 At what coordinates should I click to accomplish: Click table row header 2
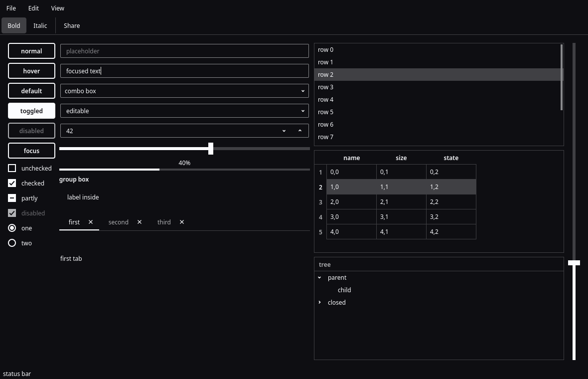coord(320,187)
